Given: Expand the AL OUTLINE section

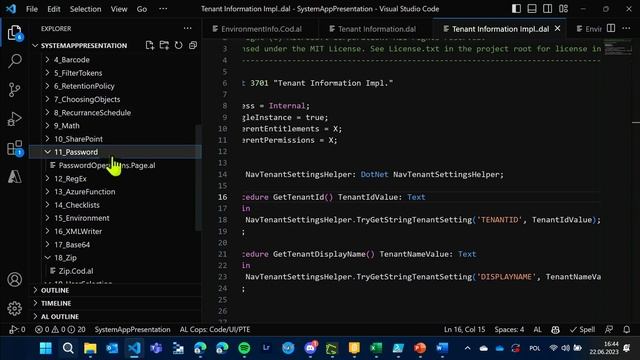Looking at the screenshot, I should point(60,316).
